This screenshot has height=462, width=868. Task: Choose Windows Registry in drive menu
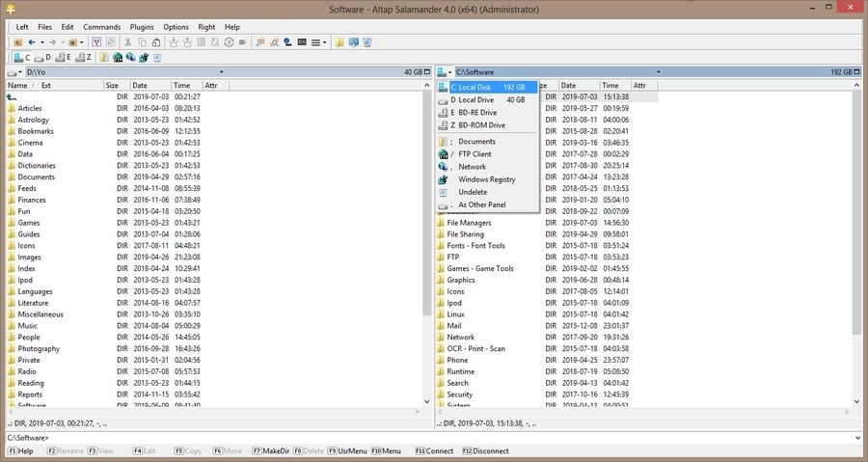488,179
